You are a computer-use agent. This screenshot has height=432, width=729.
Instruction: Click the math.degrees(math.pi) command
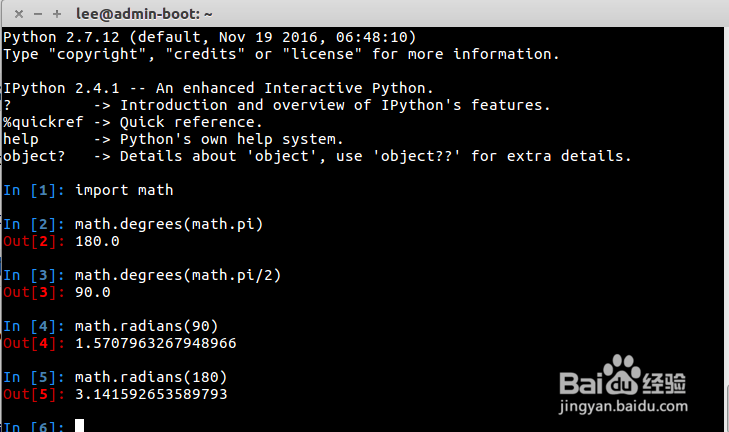pos(168,224)
